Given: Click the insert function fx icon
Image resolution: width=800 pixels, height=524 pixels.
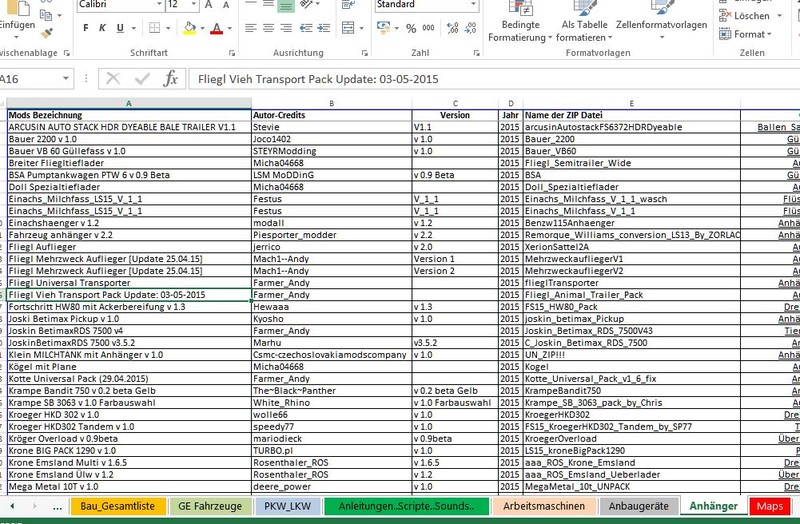Looking at the screenshot, I should pos(171,78).
